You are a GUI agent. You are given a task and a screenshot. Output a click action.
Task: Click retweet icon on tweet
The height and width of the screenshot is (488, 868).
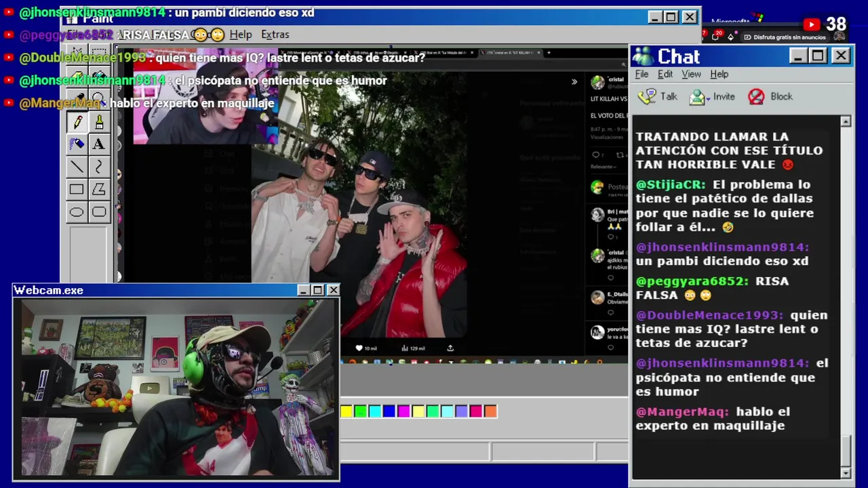[620, 155]
